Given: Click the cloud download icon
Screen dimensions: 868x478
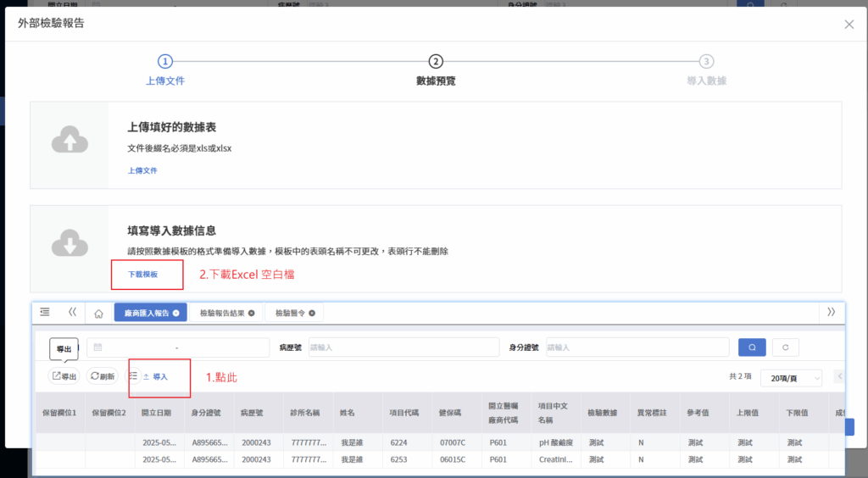Looking at the screenshot, I should click(70, 243).
